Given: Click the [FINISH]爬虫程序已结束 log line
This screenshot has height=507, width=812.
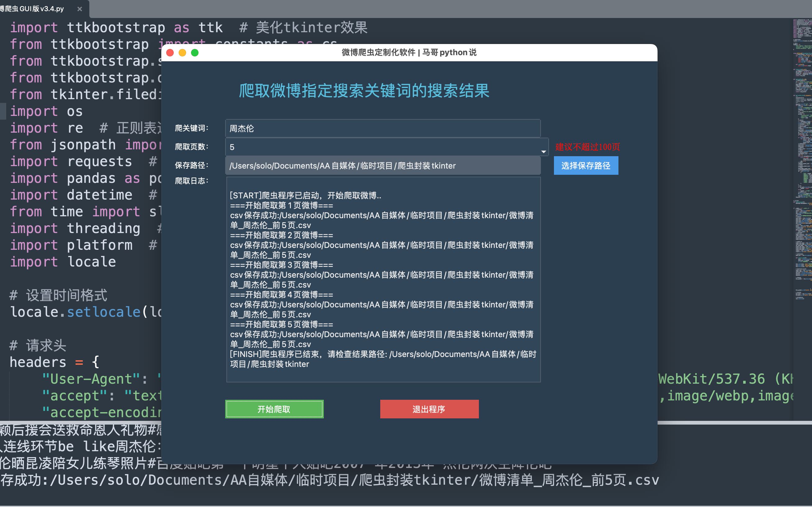Looking at the screenshot, I should pyautogui.click(x=383, y=359).
